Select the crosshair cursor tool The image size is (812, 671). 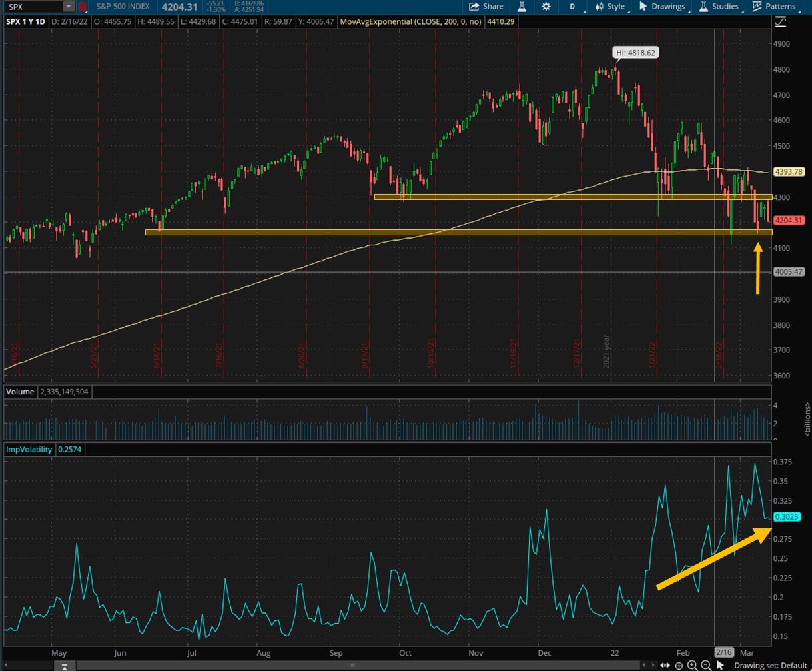click(679, 665)
